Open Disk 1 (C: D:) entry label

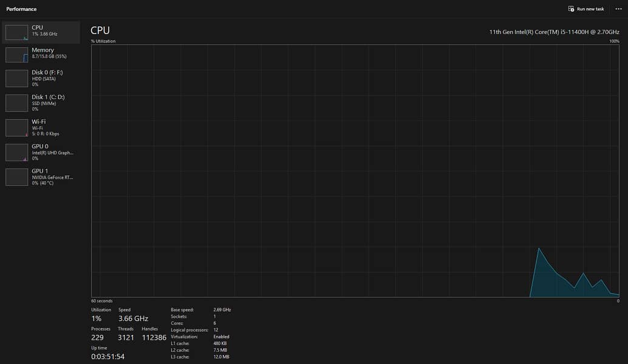[48, 97]
